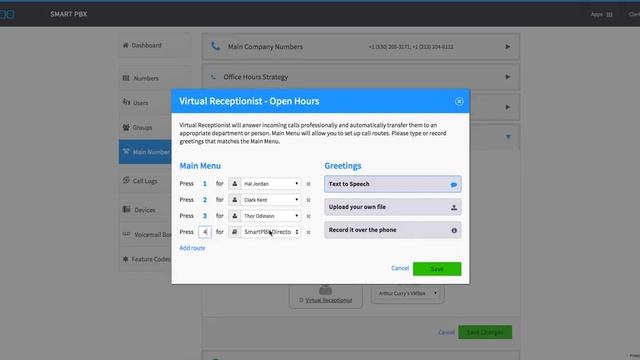Click directory icon beside SmartPBX Directory

[235, 232]
